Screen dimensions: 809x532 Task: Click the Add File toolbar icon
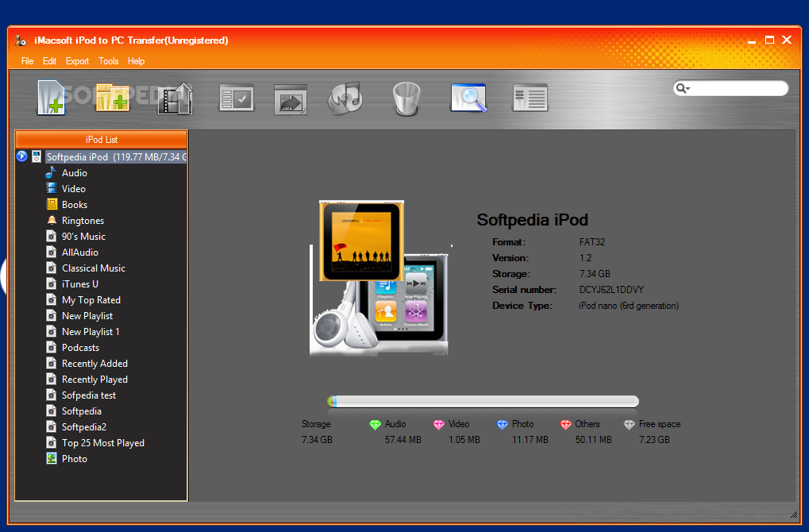(51, 98)
